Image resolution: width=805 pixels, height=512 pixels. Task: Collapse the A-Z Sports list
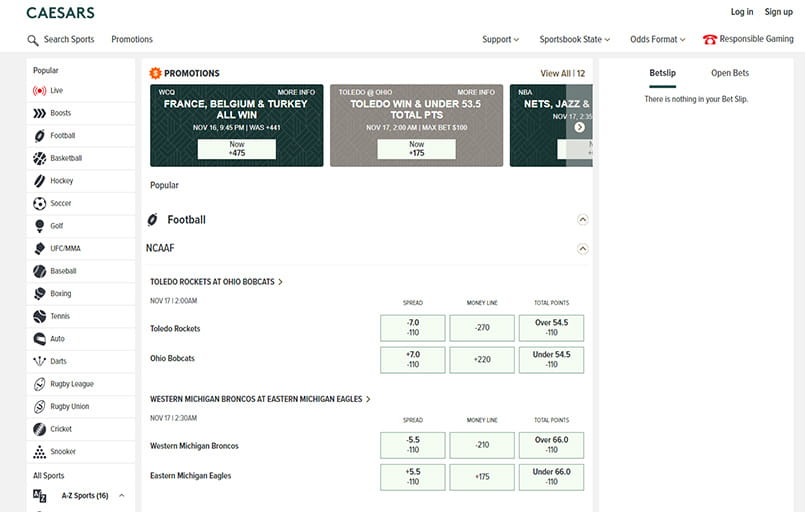[x=122, y=496]
